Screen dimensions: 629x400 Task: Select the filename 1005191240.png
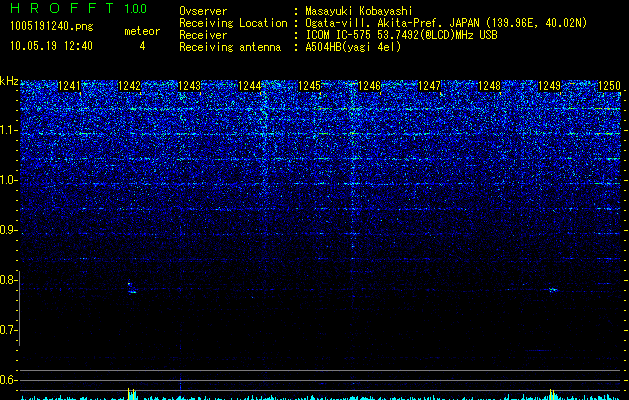point(51,26)
